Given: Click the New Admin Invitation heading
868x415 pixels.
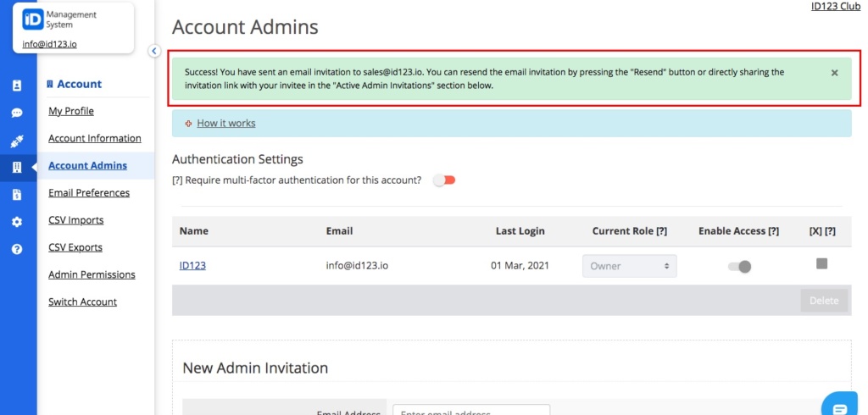Looking at the screenshot, I should [x=255, y=368].
